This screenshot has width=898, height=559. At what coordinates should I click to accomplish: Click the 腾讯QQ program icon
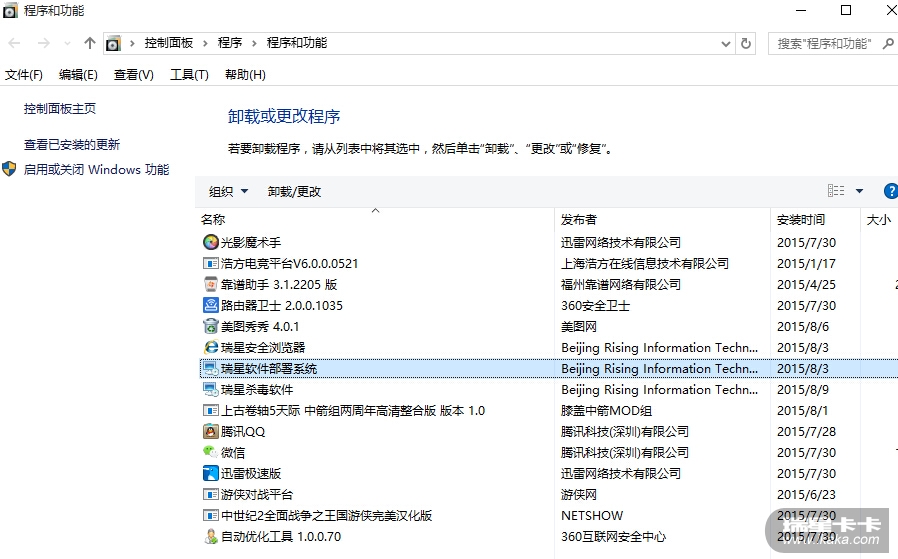pos(210,432)
